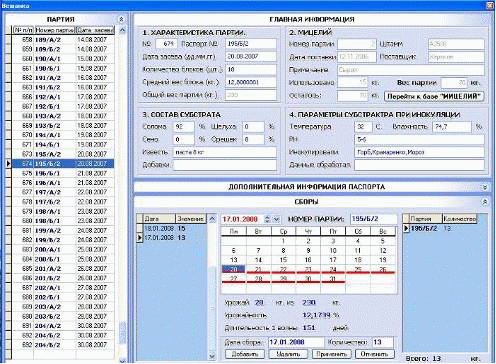Image resolution: width=496 pixels, height=364 pixels.
Task: Click the Добавить button
Action: (x=245, y=354)
